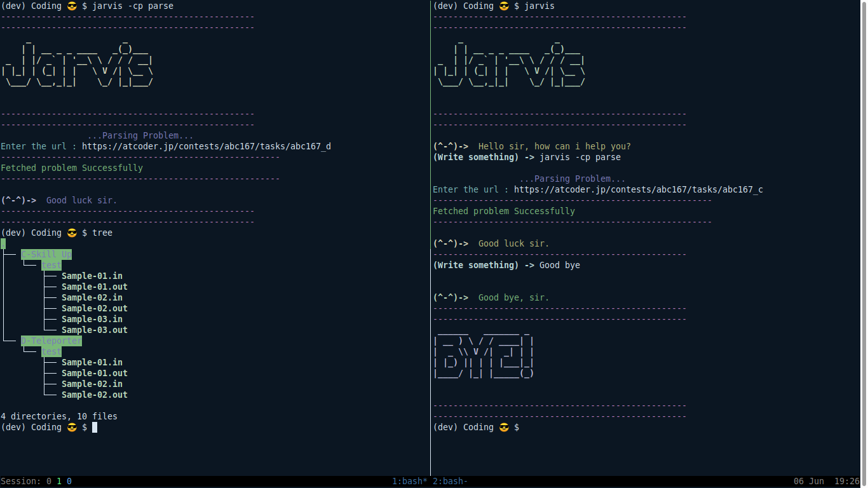Click 'Enter the url :' label in right pane

(x=471, y=189)
